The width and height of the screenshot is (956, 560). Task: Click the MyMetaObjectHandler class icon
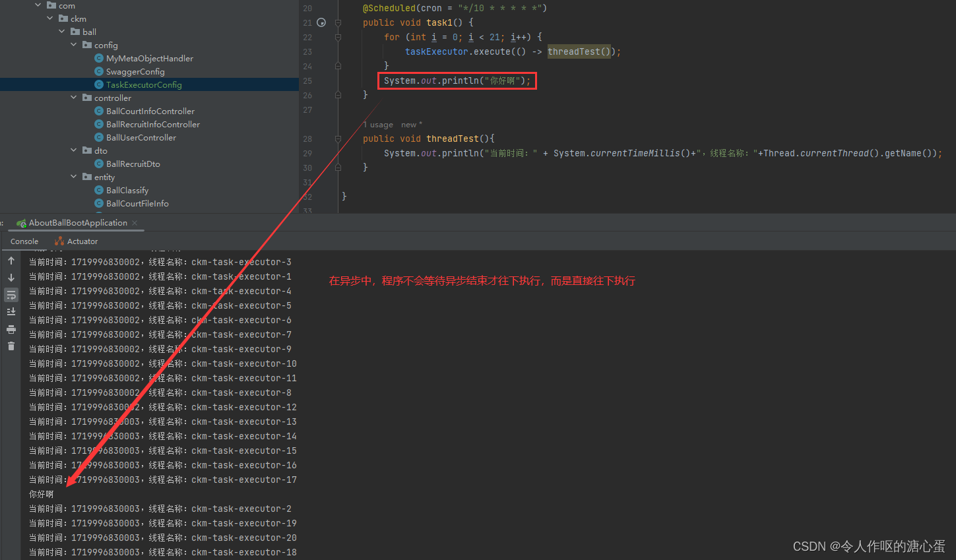point(99,58)
